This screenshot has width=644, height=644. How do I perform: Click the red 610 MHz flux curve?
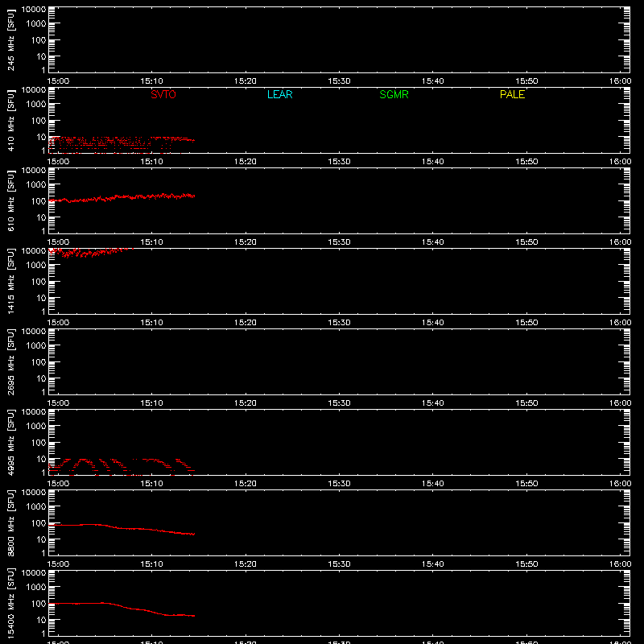click(x=122, y=197)
